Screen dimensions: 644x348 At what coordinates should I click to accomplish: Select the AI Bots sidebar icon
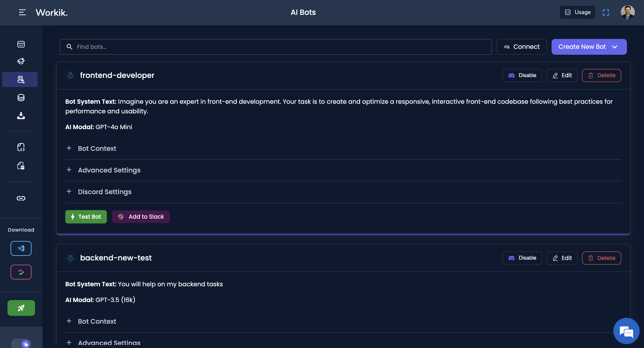20,79
